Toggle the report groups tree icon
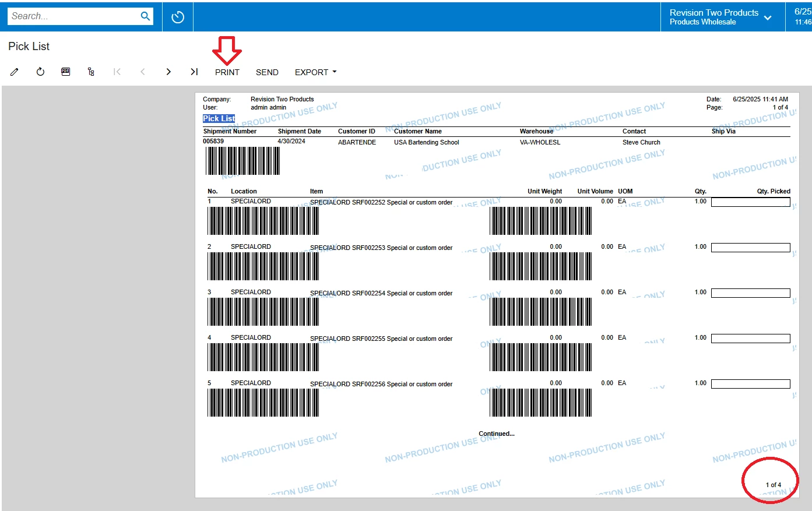812x511 pixels. point(91,72)
